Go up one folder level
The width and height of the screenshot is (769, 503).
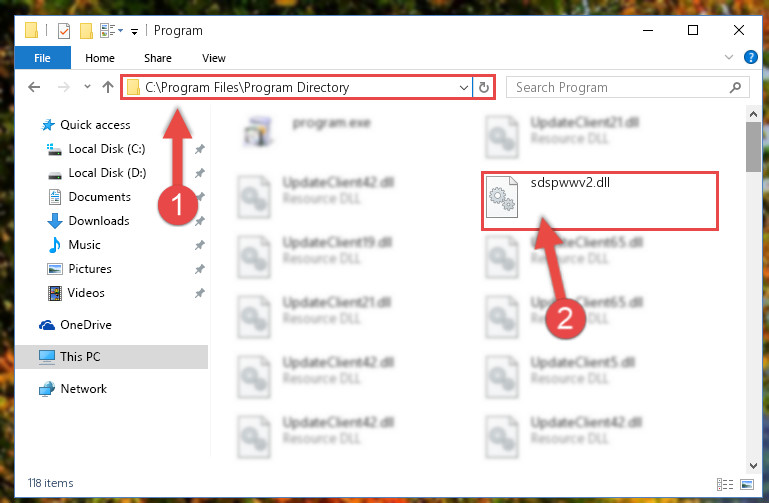[108, 87]
